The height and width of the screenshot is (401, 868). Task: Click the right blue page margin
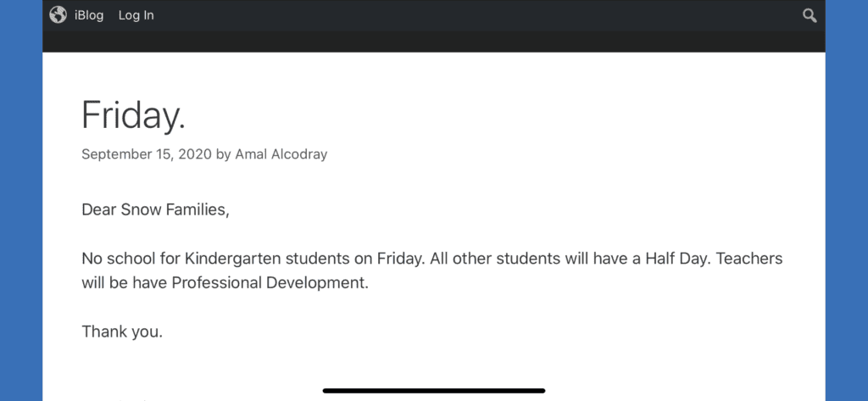[x=847, y=200]
